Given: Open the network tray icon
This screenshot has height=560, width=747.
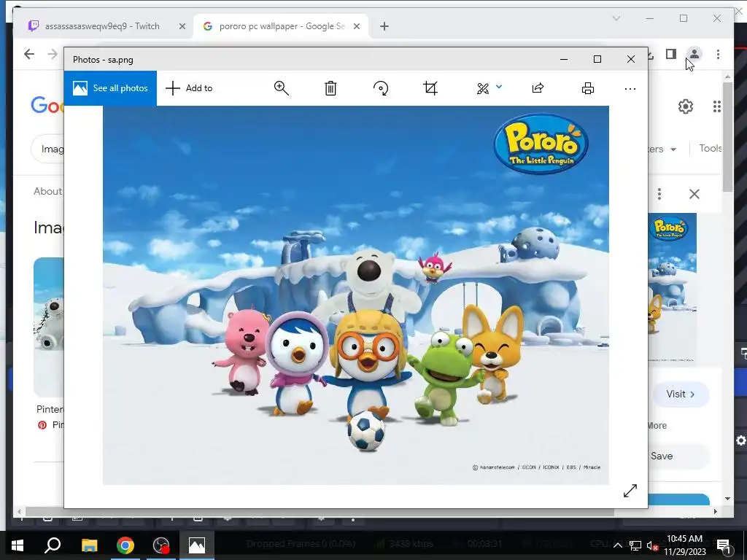Looking at the screenshot, I should coord(635,545).
